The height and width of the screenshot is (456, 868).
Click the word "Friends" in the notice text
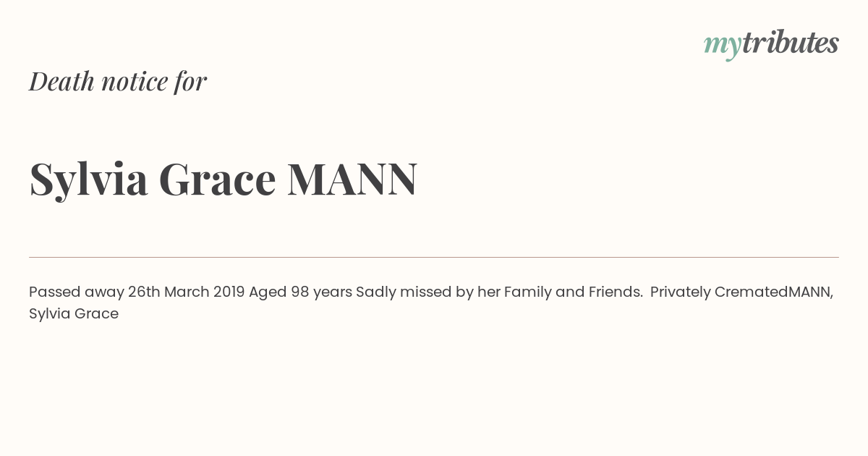[x=615, y=292]
